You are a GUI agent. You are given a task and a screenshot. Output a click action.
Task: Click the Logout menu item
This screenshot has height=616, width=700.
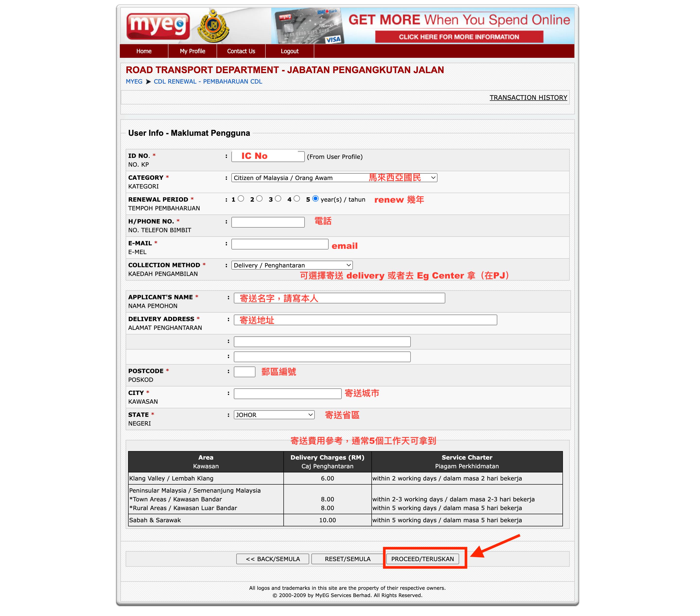[x=289, y=51]
